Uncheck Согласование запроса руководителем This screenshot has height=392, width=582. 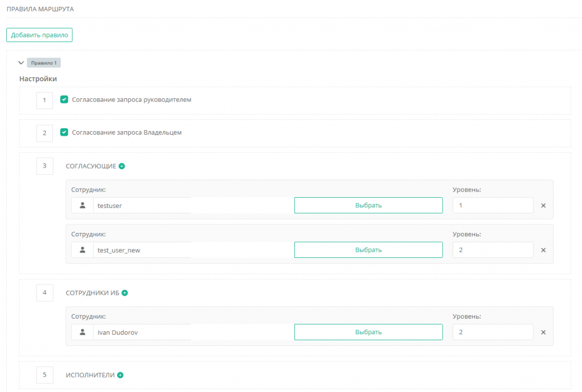tap(64, 99)
